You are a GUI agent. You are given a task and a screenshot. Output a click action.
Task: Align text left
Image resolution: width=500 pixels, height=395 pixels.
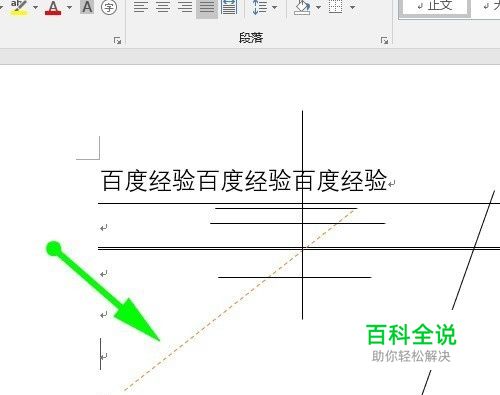click(x=141, y=7)
